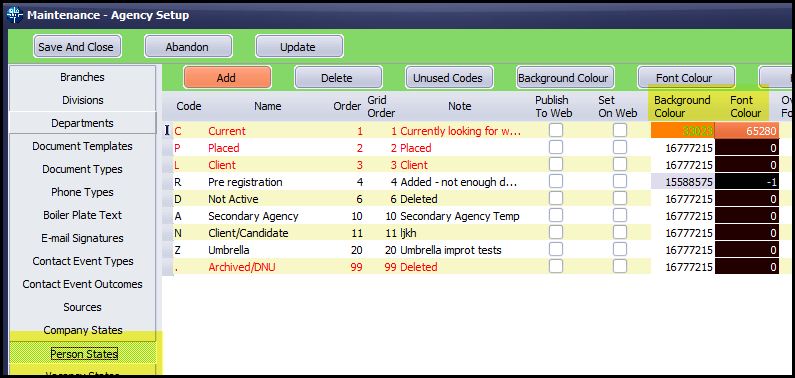Select the name cell 'Pre registration'

tap(245, 182)
